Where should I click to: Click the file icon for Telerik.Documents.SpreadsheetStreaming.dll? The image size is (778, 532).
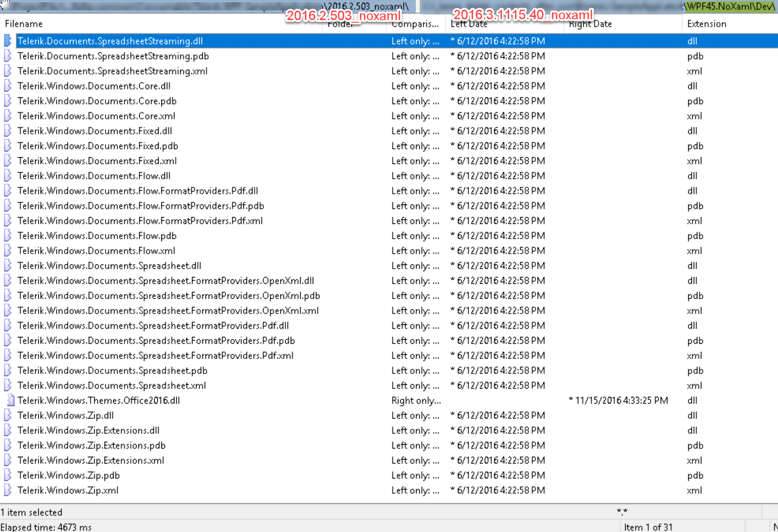8,41
